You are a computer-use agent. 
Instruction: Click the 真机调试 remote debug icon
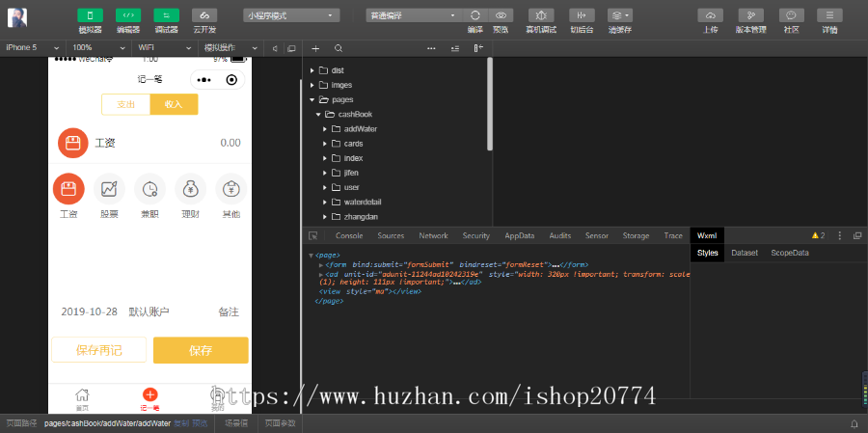click(541, 15)
